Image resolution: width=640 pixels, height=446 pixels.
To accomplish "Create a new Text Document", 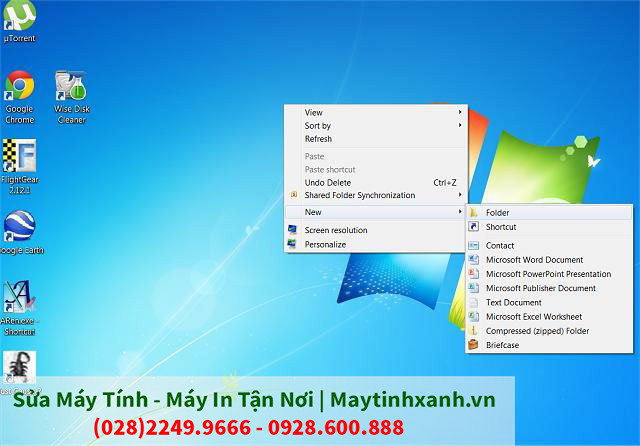I will pyautogui.click(x=549, y=302).
